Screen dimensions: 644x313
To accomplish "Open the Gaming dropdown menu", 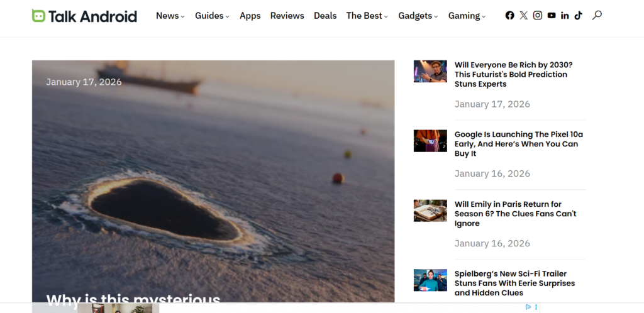I will (x=467, y=16).
